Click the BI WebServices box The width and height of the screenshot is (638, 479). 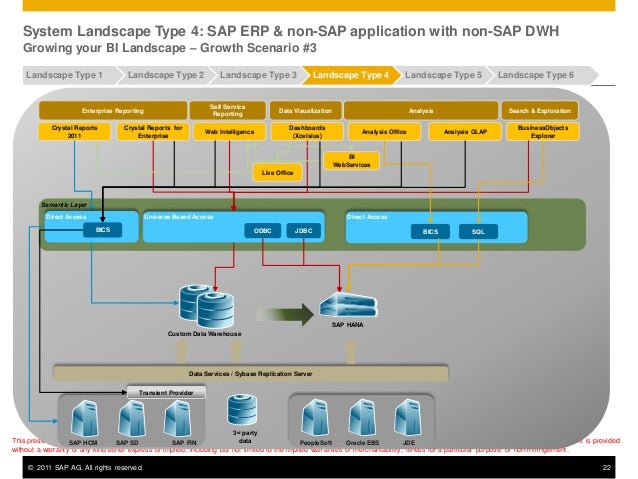coord(352,161)
